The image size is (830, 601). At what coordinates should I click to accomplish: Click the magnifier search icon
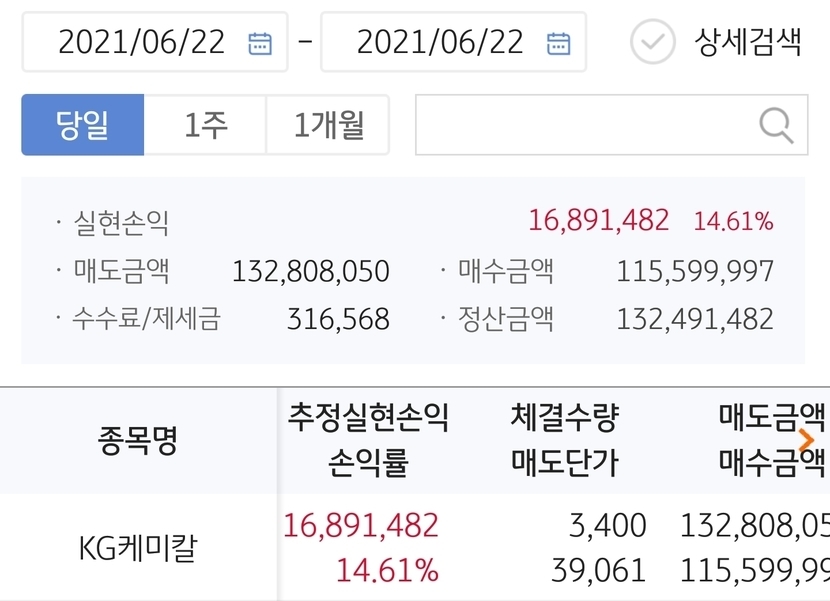(x=776, y=125)
